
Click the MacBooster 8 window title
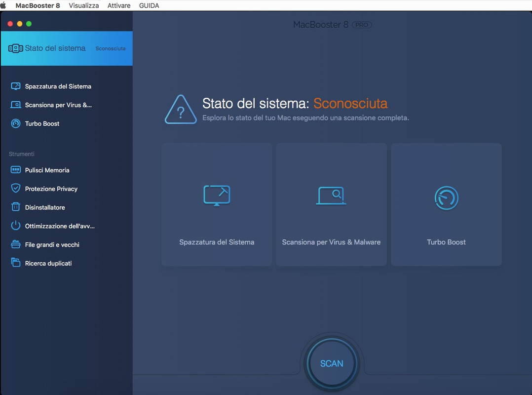click(321, 25)
